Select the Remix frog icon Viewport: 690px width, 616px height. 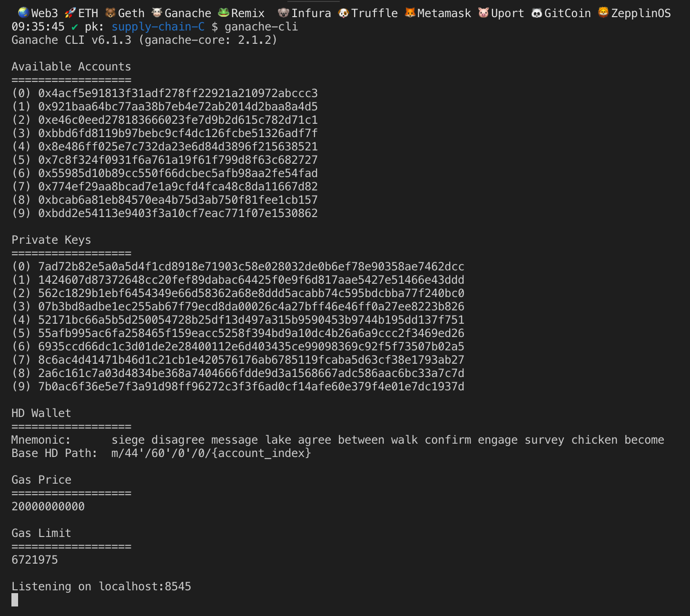tap(223, 13)
